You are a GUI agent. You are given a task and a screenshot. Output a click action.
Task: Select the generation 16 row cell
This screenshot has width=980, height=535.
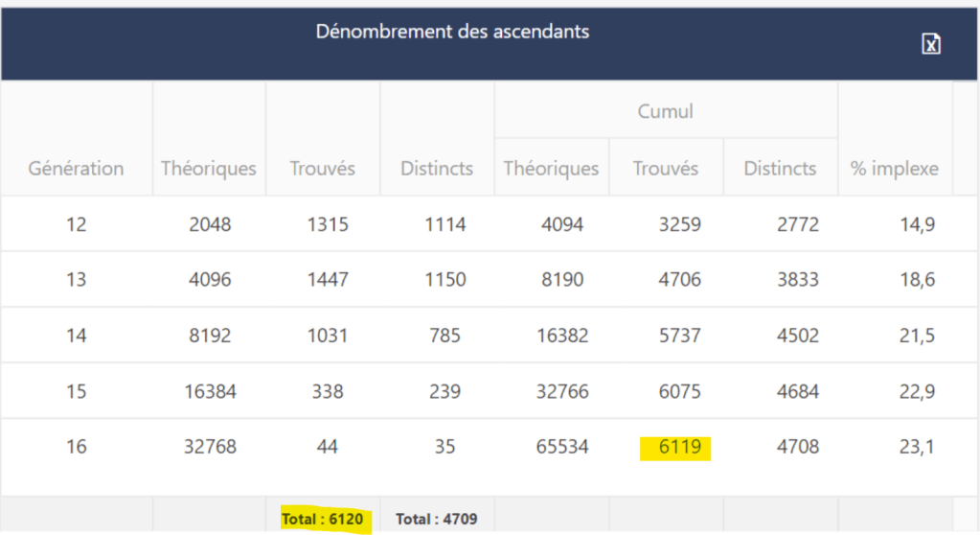[x=76, y=447]
